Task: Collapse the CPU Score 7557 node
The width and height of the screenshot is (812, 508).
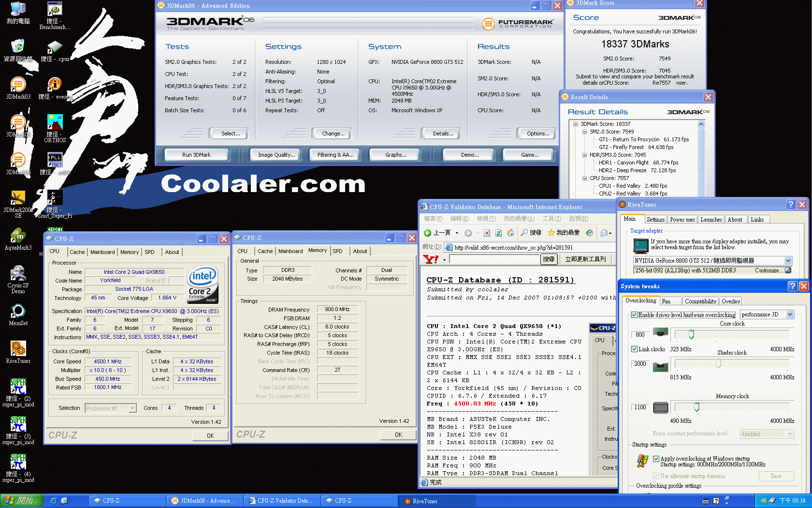Action: pyautogui.click(x=584, y=178)
